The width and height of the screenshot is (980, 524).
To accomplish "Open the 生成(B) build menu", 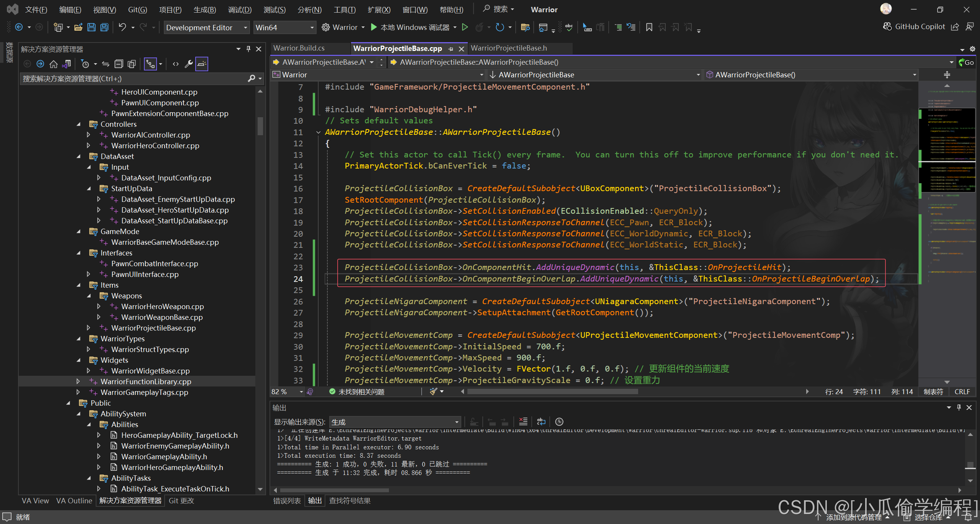I will click(204, 10).
